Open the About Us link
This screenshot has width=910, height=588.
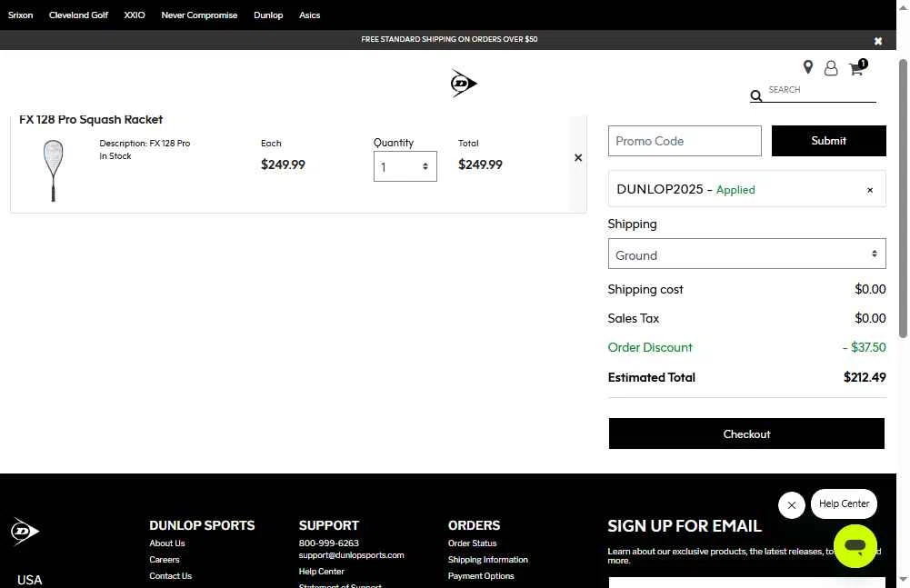[x=167, y=543]
